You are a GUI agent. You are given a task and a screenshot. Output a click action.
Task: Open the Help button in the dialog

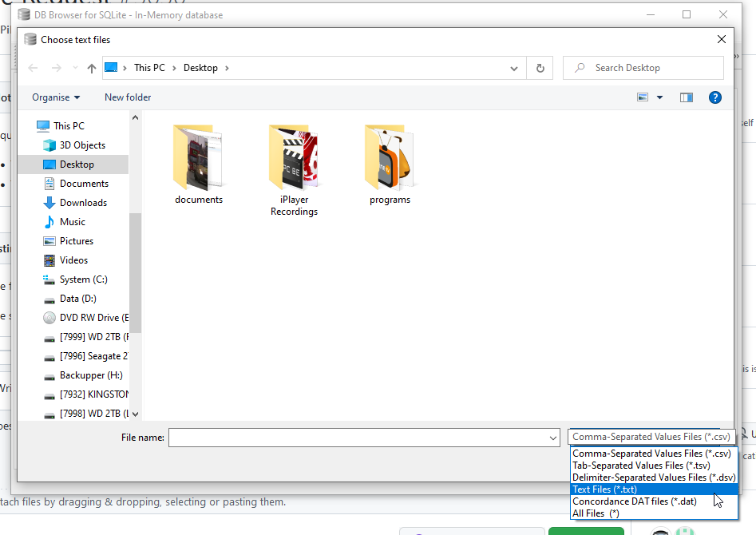(714, 97)
